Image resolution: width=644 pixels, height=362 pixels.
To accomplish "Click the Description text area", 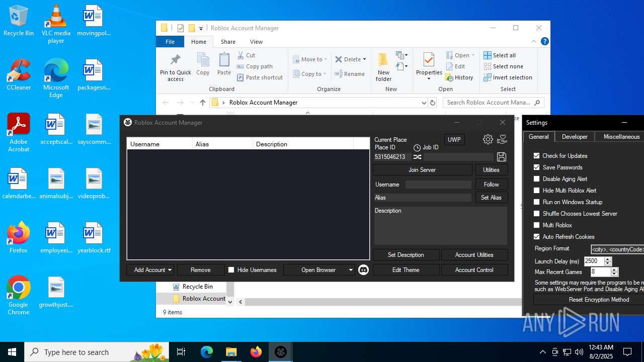I will click(x=440, y=225).
